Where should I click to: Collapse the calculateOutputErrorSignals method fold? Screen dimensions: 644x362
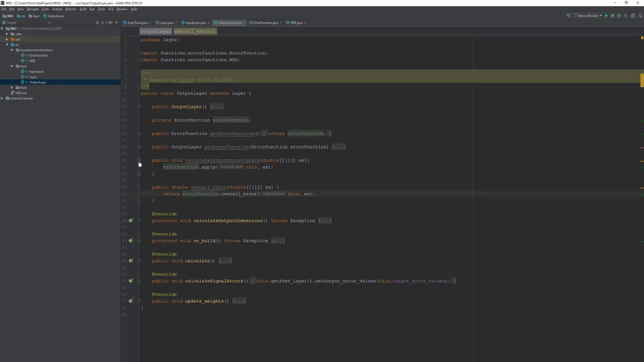pyautogui.click(x=139, y=160)
